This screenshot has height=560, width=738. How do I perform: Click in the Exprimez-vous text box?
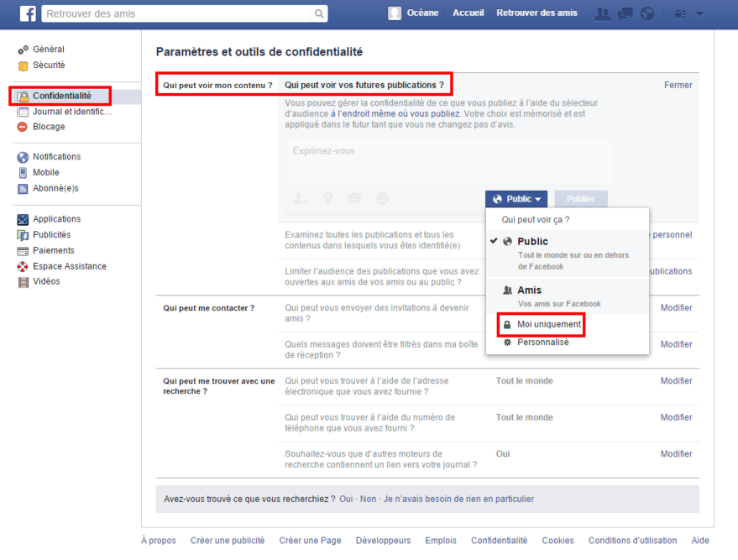tap(449, 163)
